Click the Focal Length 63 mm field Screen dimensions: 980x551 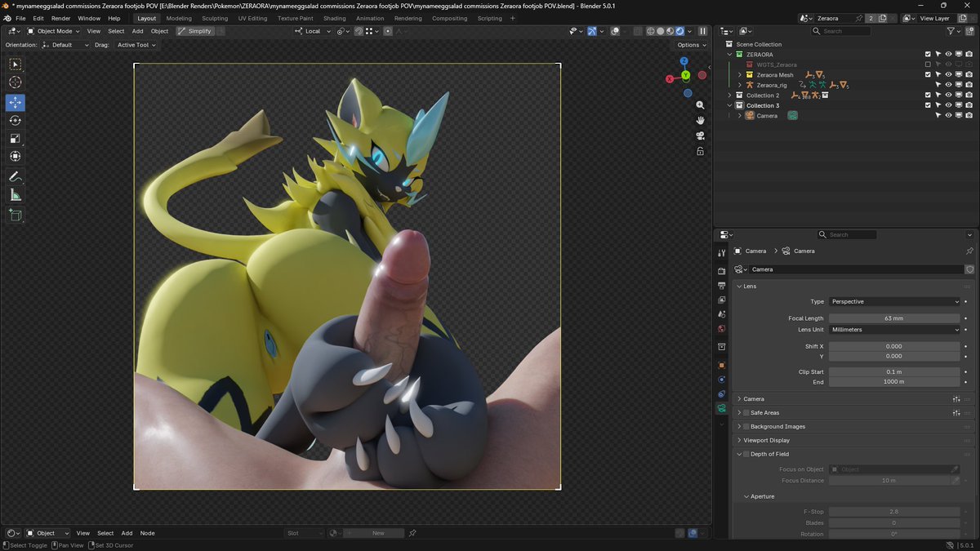click(x=894, y=318)
